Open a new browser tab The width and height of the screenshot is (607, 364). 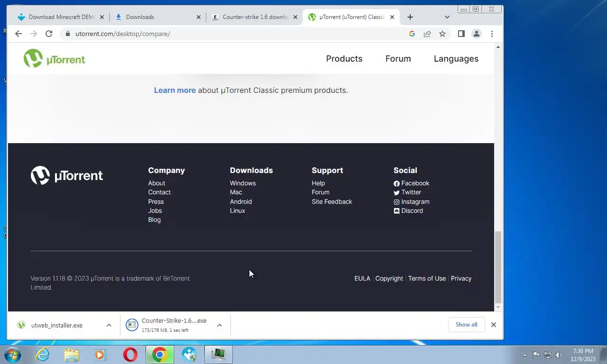point(410,17)
